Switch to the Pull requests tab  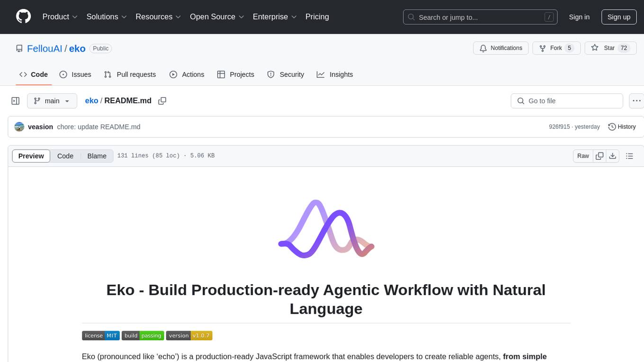(130, 74)
